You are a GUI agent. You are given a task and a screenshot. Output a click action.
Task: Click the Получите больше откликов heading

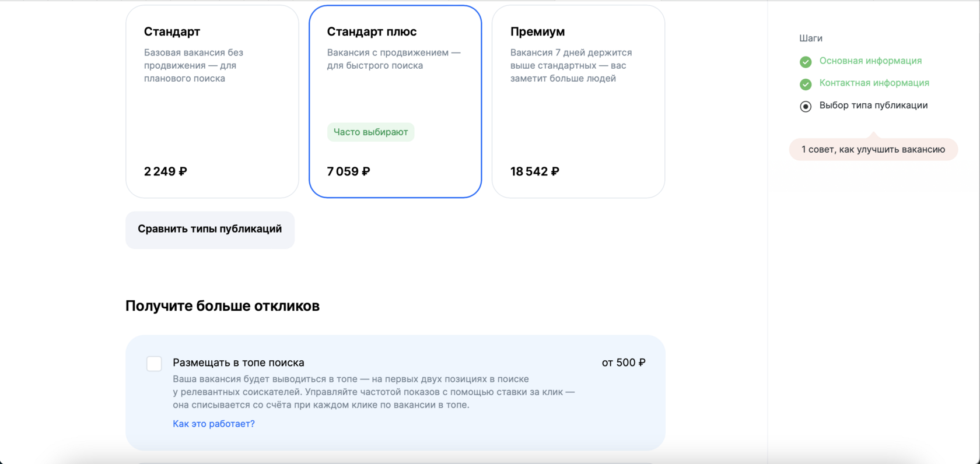coord(222,306)
